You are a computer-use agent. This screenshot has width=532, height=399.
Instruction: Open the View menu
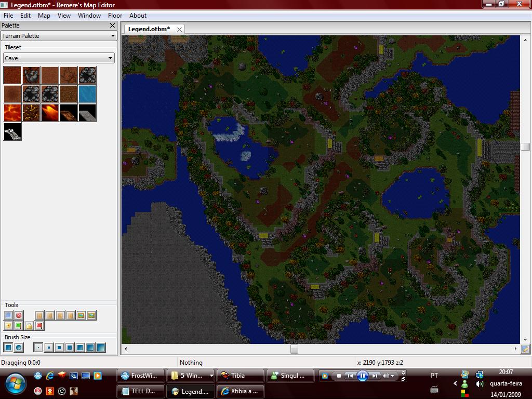click(64, 15)
